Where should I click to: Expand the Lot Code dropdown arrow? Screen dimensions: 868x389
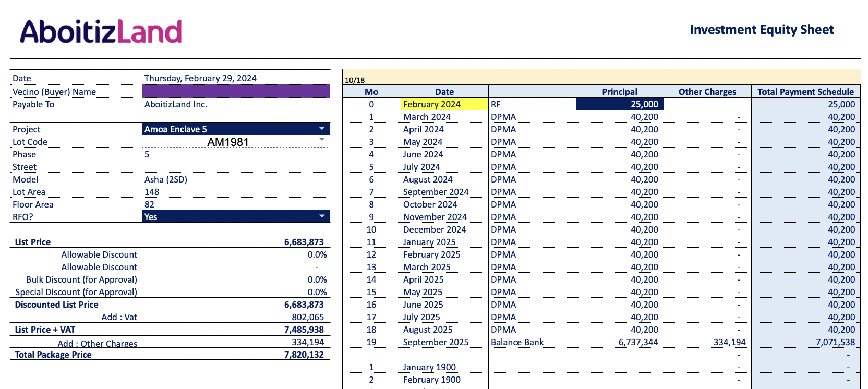pyautogui.click(x=322, y=140)
